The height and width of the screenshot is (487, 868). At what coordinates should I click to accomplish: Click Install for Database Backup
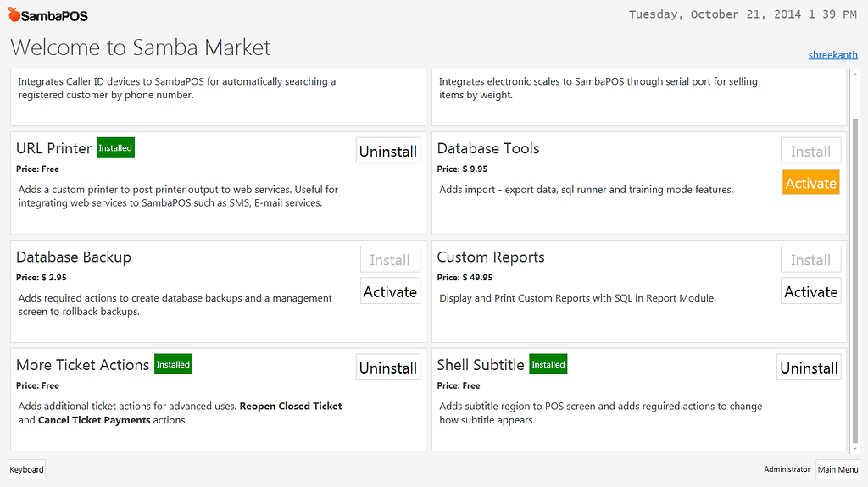tap(390, 260)
